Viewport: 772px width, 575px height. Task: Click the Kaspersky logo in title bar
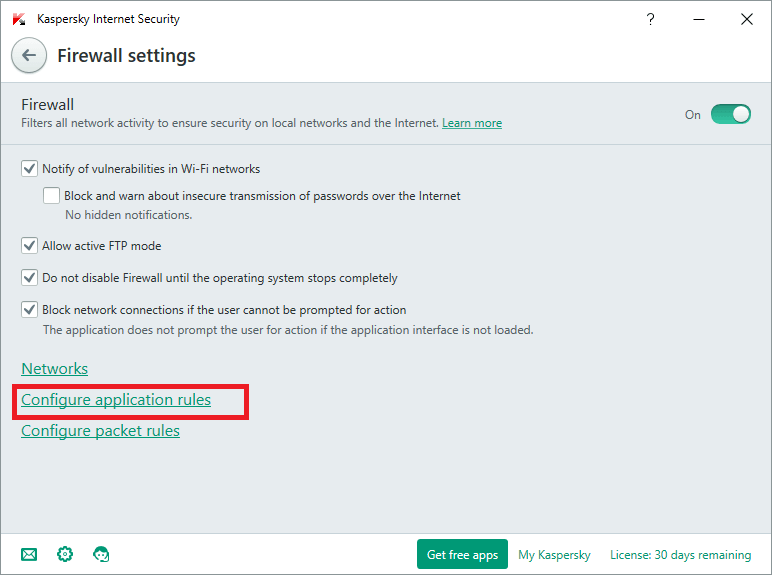(19, 19)
